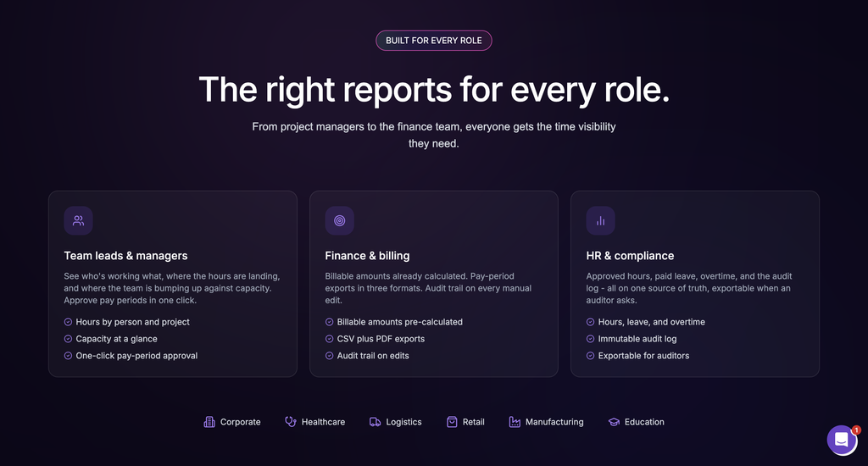Viewport: 868px width, 466px height.
Task: Click check icon beside Audit trail on edits
Action: pyautogui.click(x=330, y=356)
